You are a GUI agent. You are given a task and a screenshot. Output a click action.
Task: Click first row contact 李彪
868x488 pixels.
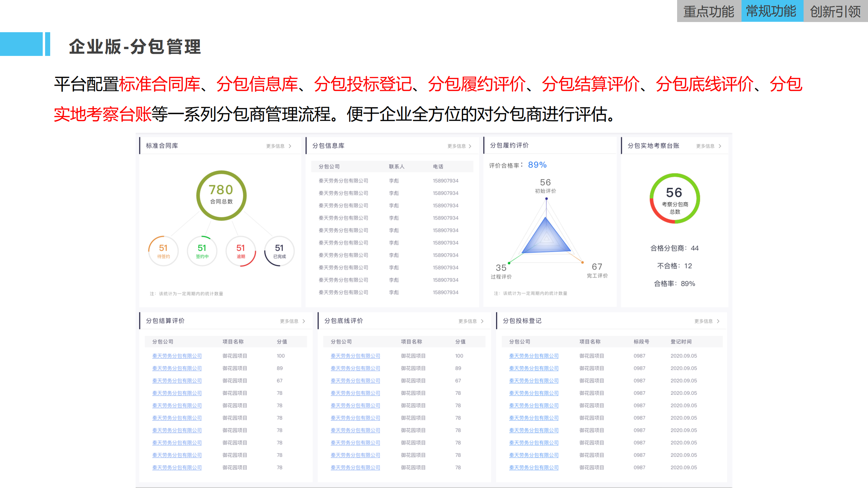(x=394, y=181)
